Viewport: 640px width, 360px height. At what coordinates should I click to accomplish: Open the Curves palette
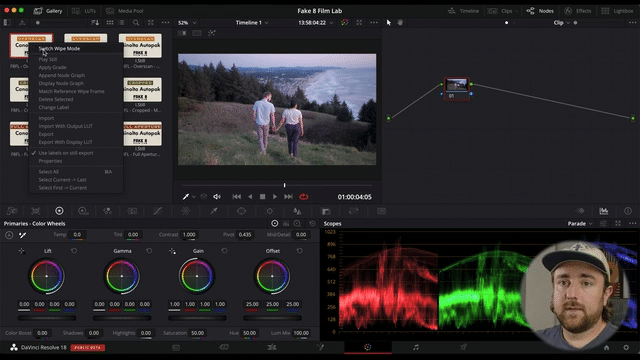click(x=158, y=211)
